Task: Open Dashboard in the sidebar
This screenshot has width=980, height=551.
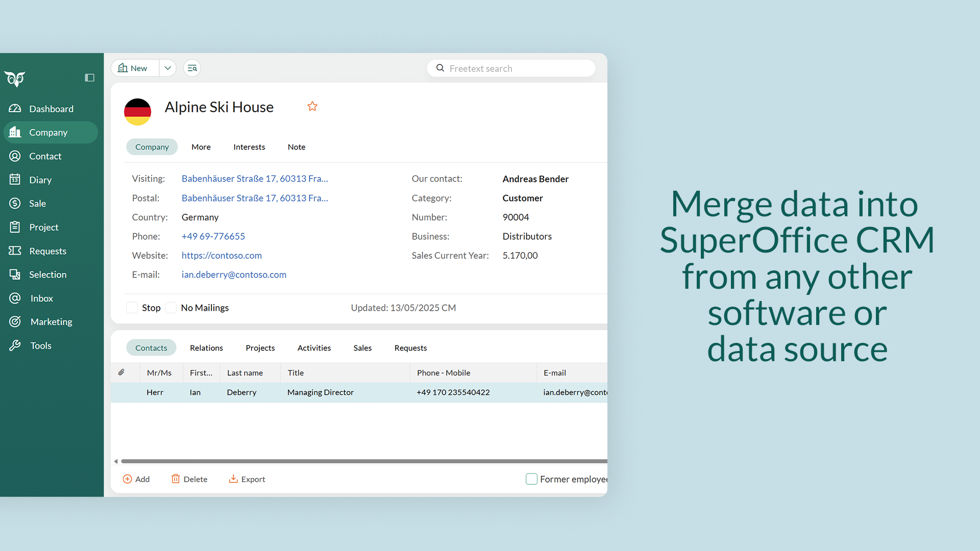Action: 51,109
